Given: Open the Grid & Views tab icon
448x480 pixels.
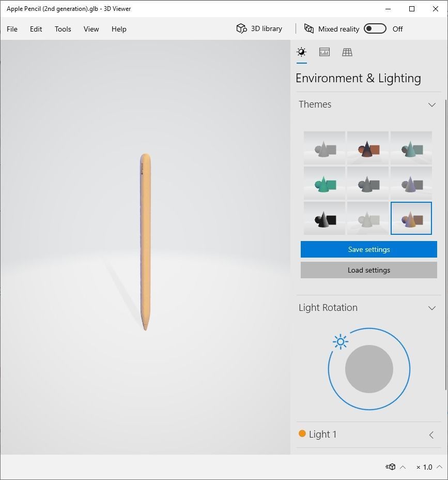Looking at the screenshot, I should pos(347,52).
